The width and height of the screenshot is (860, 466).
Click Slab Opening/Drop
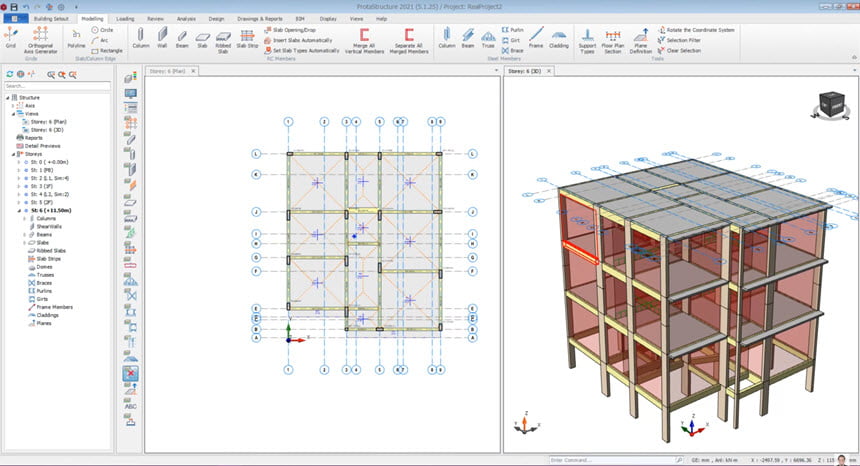(290, 30)
